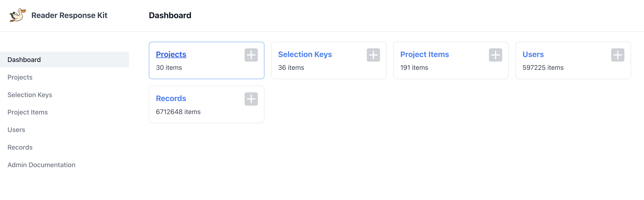Viewport: 644px width, 200px height.
Task: Select Projects in the sidebar
Action: point(20,77)
